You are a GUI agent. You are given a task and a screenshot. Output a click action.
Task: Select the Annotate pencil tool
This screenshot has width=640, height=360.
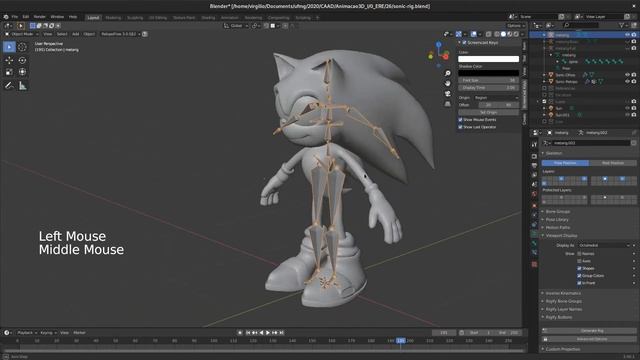tap(9, 86)
